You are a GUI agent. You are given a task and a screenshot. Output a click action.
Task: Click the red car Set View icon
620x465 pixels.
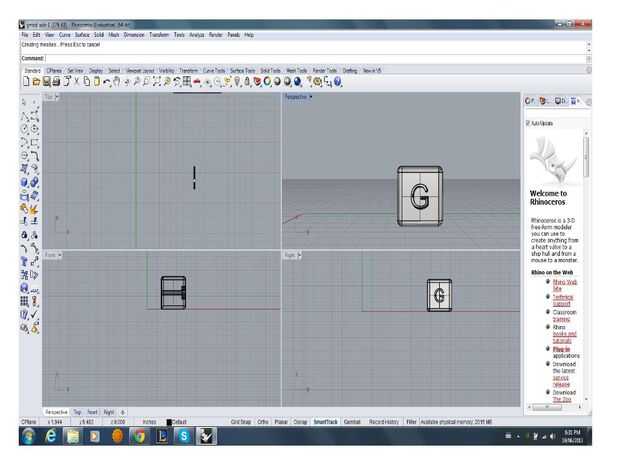pyautogui.click(x=197, y=82)
